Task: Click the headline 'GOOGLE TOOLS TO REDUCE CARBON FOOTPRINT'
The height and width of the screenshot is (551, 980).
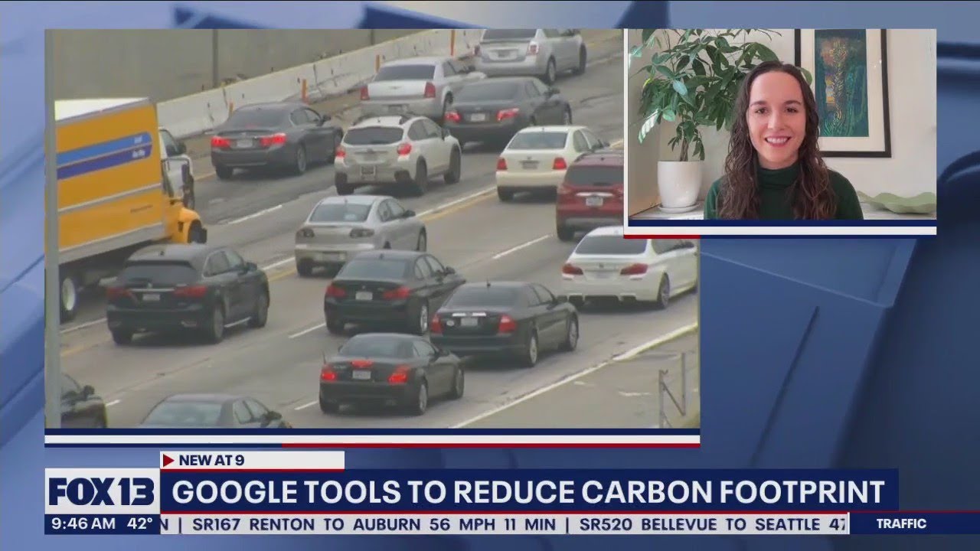Action: (x=528, y=491)
